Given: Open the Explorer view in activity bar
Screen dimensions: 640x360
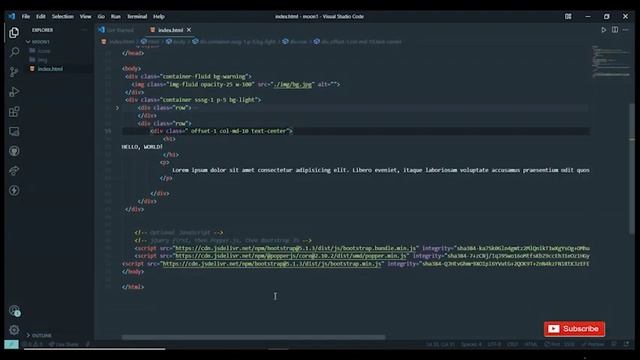Looking at the screenshot, I should coord(14,33).
